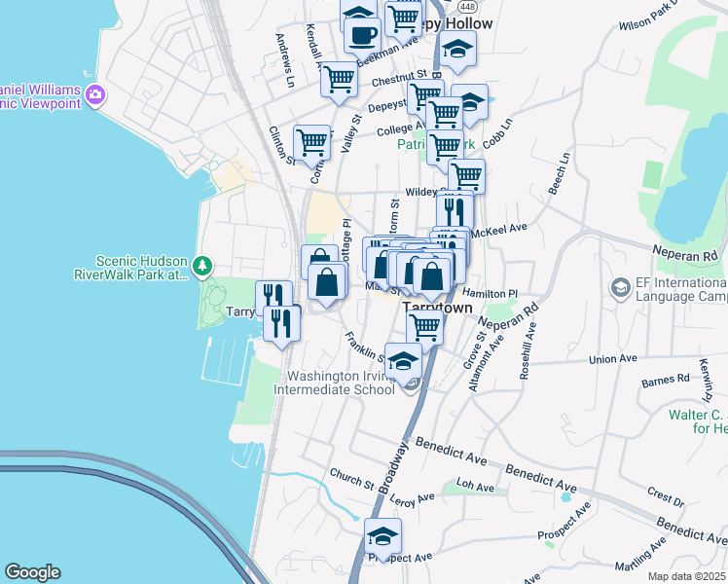Click the Barnes Rd street label

click(x=666, y=381)
